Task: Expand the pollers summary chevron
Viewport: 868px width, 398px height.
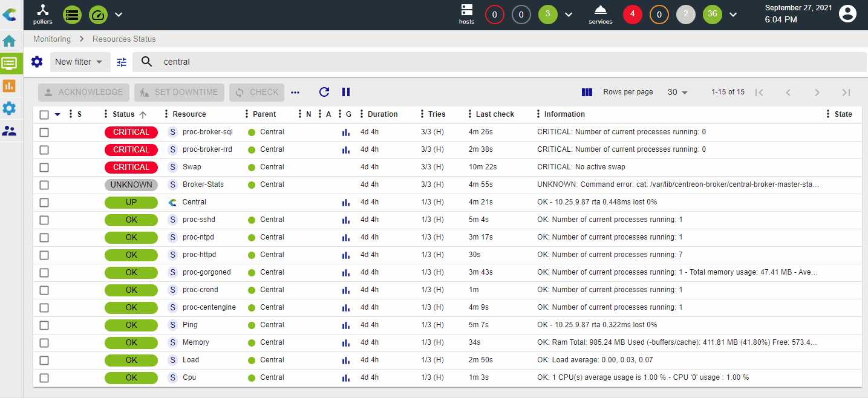Action: pyautogui.click(x=119, y=15)
